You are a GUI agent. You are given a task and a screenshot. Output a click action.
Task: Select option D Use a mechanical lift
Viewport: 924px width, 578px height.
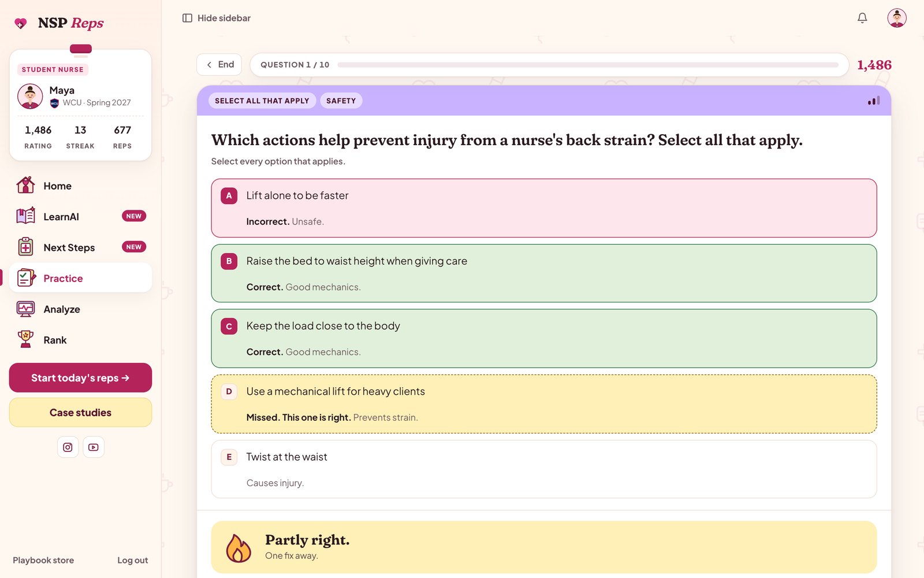coord(544,404)
